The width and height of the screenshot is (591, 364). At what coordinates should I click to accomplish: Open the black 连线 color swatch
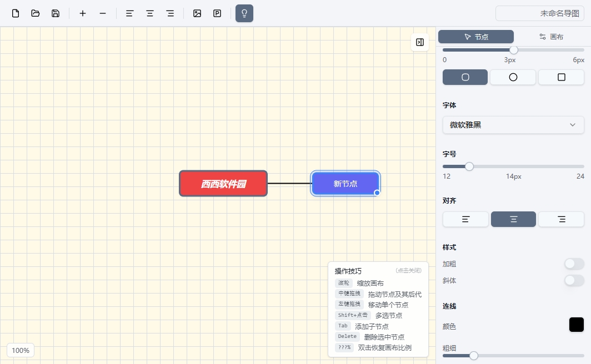coord(577,325)
